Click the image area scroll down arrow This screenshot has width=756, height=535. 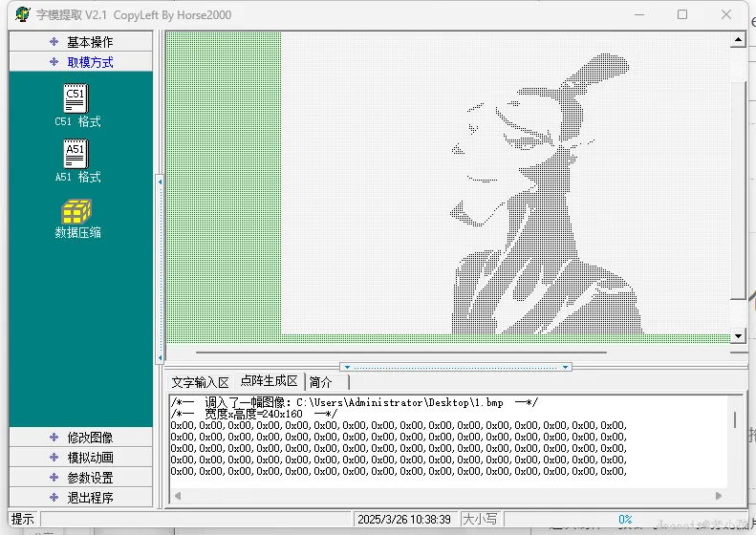coord(738,336)
